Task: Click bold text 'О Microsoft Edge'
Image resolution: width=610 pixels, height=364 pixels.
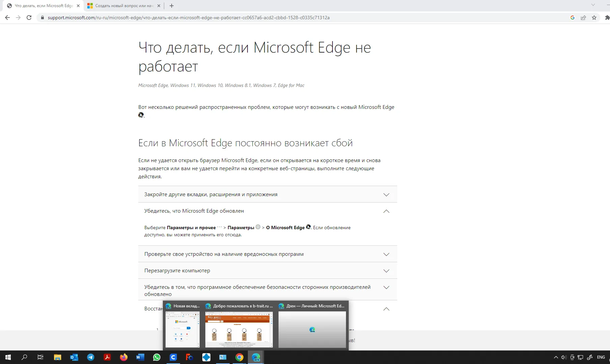Action: [x=285, y=228]
